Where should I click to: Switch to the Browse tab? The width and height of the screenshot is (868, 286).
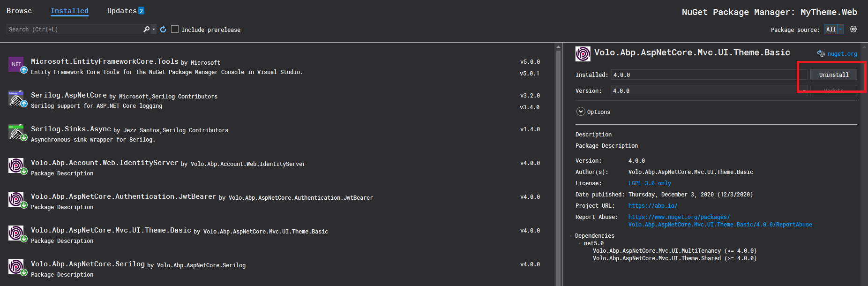click(19, 11)
